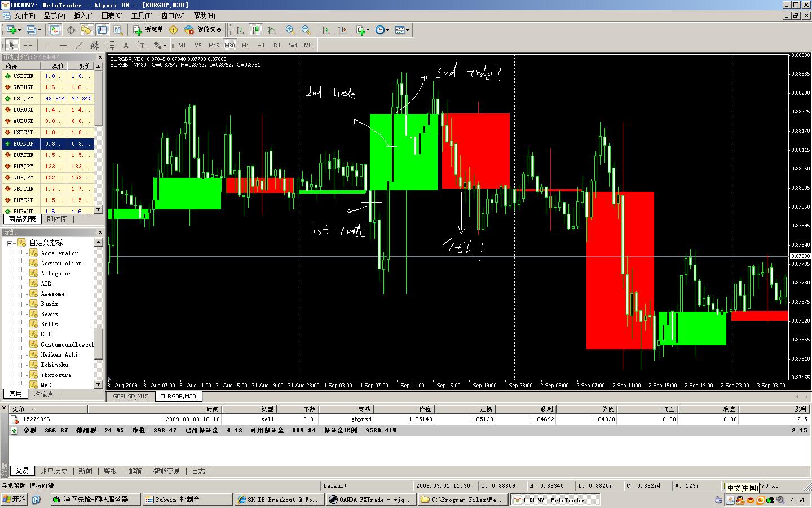Click the Zoom Out magnifier icon
Image resolution: width=812 pixels, height=508 pixels.
306,30
